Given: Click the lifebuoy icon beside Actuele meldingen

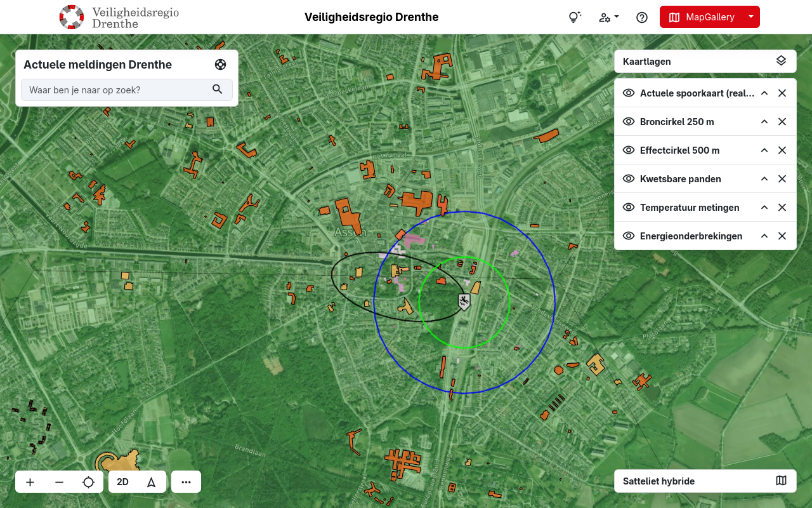Looking at the screenshot, I should click(x=220, y=64).
